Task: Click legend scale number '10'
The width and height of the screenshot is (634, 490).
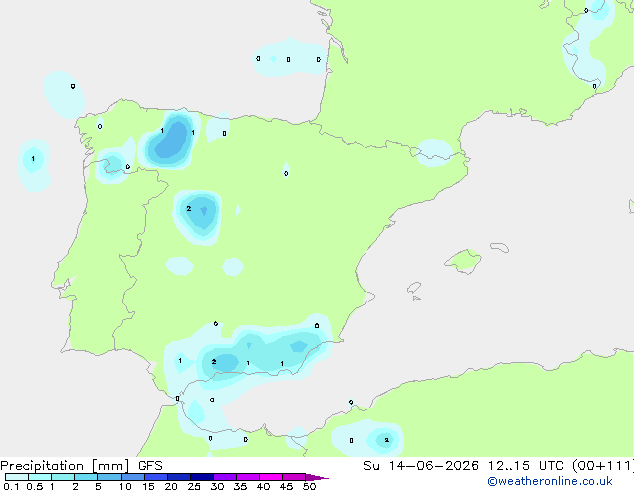Action: click(125, 486)
